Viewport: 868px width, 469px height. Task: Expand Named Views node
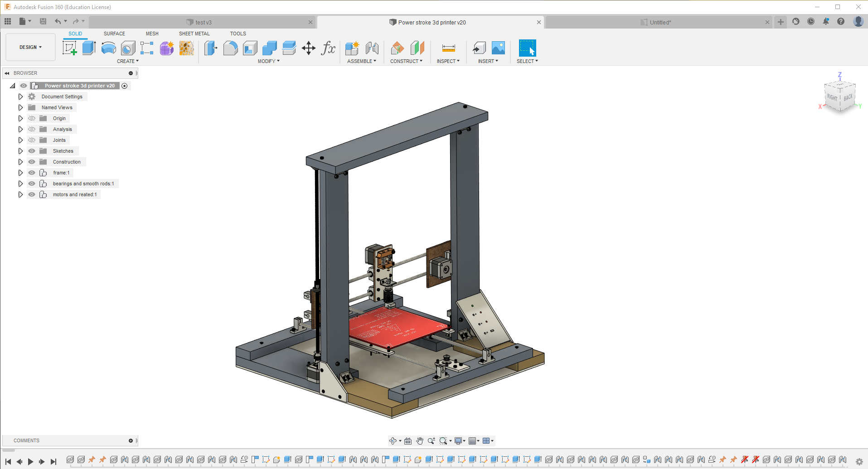pyautogui.click(x=20, y=107)
